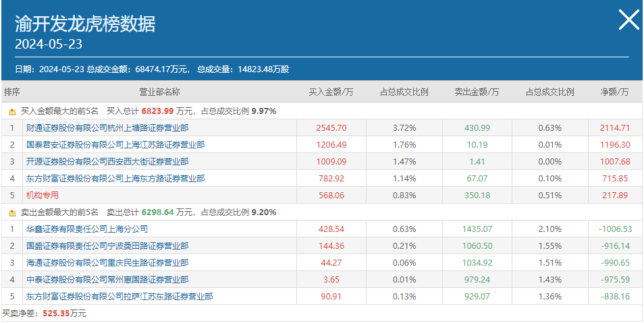
Task: Open 财通证券杭州上塘路证券营业部 link
Action: [107, 127]
